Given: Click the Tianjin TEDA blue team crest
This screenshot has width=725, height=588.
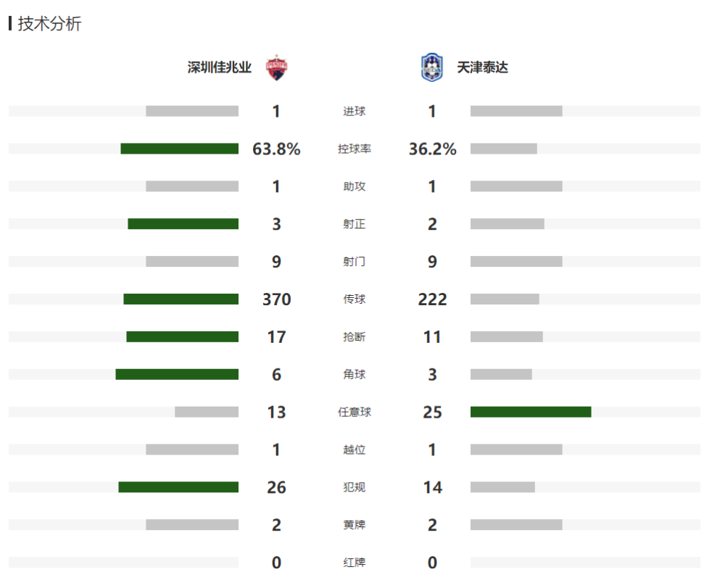Looking at the screenshot, I should pos(432,67).
